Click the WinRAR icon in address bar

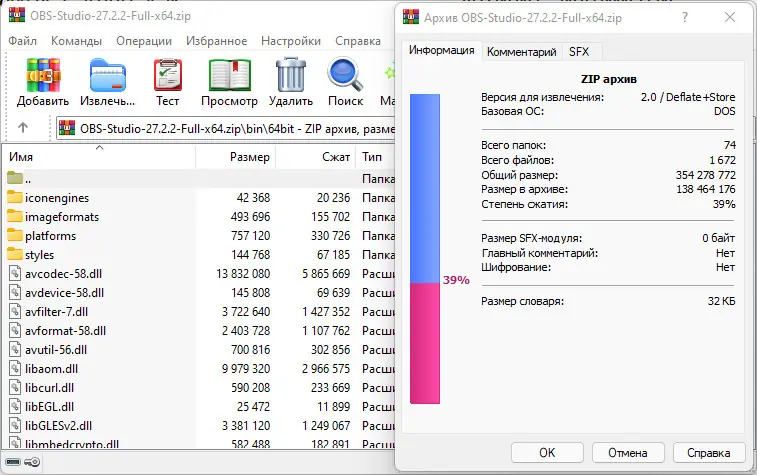coord(67,128)
